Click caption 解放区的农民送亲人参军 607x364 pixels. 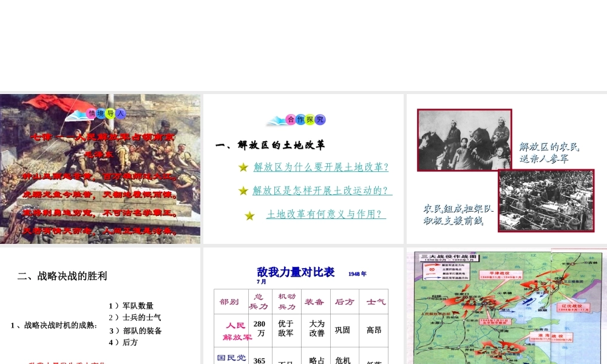(549, 152)
